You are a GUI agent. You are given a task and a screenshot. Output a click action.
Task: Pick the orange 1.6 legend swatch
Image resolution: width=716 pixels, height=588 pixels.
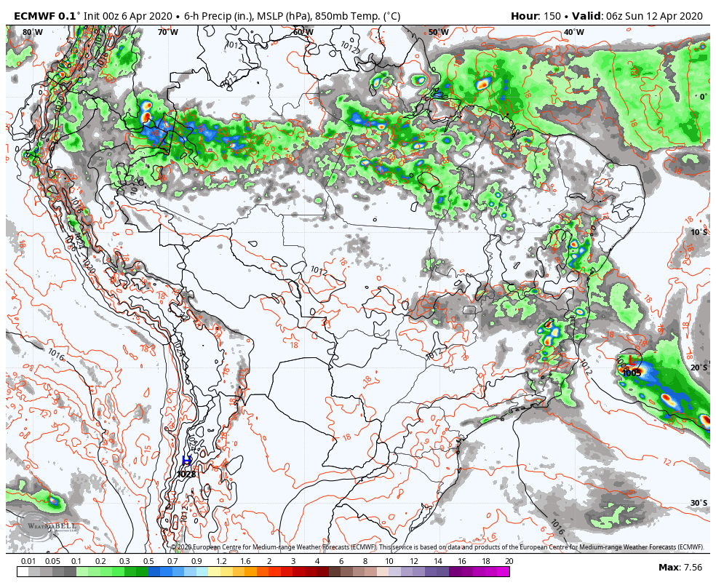pos(250,572)
